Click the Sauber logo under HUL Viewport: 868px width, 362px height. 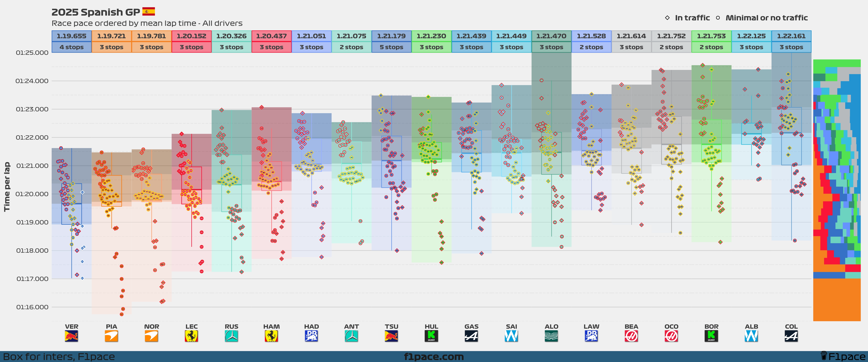tap(431, 336)
